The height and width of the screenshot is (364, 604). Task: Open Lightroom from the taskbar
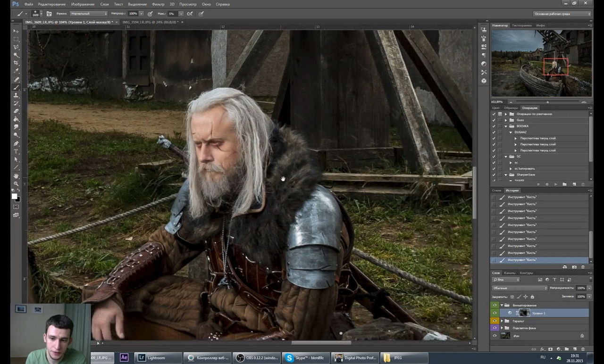[158, 358]
